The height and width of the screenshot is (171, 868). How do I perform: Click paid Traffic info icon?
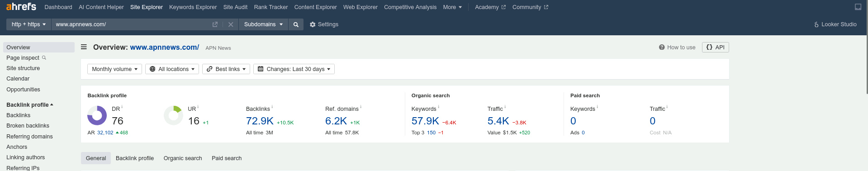667,107
